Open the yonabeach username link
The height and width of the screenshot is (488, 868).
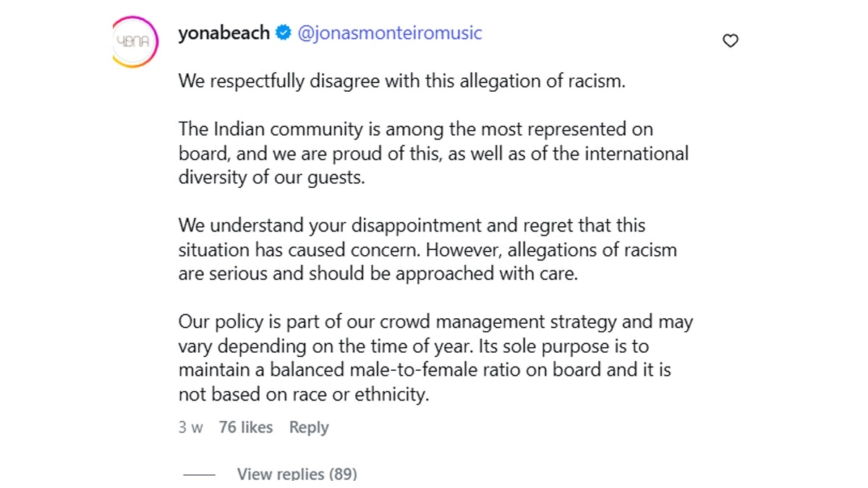(x=224, y=33)
